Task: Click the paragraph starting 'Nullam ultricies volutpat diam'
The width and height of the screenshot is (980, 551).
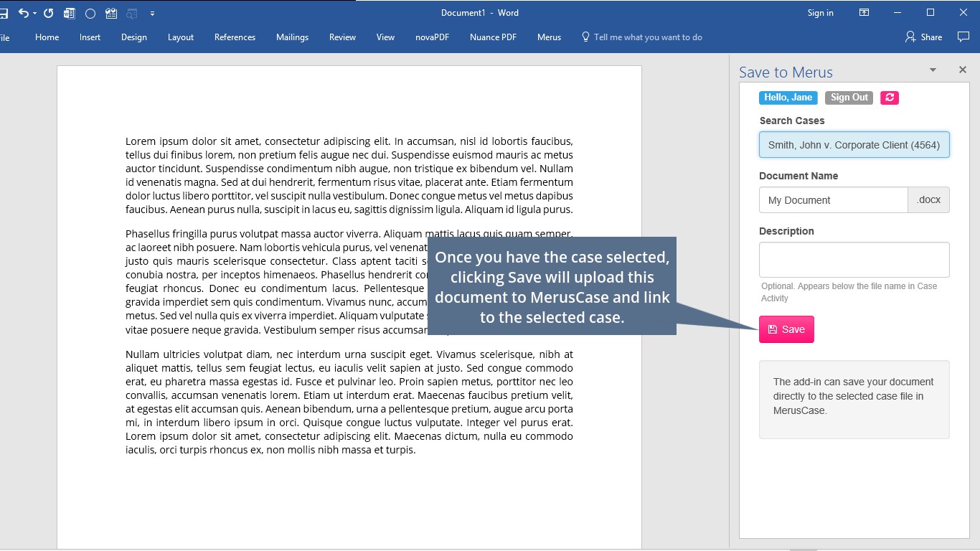Action: (x=349, y=402)
